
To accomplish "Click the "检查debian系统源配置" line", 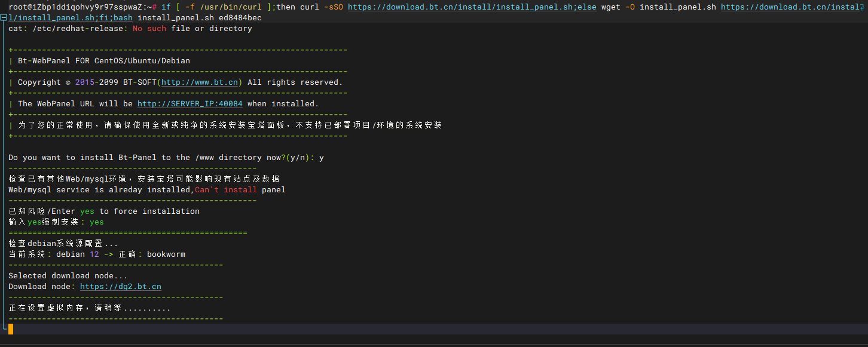I will pos(63,244).
